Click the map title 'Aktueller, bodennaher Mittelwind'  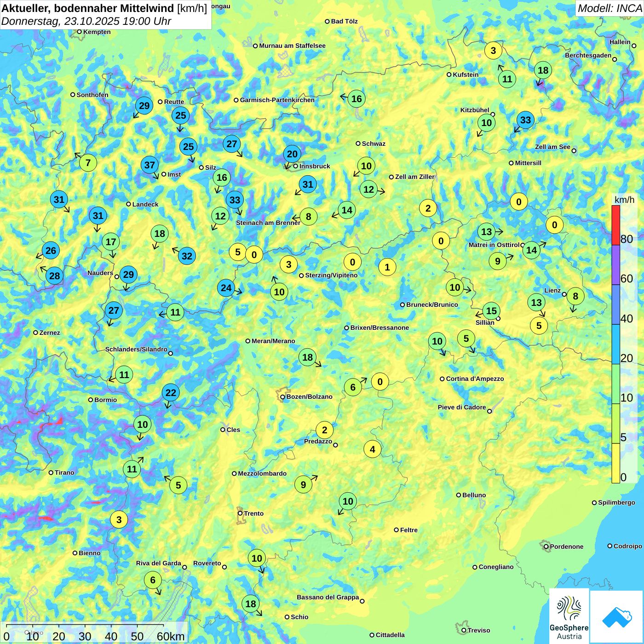click(x=88, y=8)
